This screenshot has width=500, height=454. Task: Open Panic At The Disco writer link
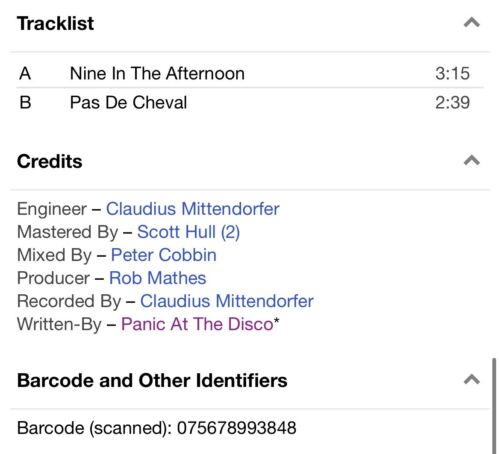pyautogui.click(x=200, y=324)
